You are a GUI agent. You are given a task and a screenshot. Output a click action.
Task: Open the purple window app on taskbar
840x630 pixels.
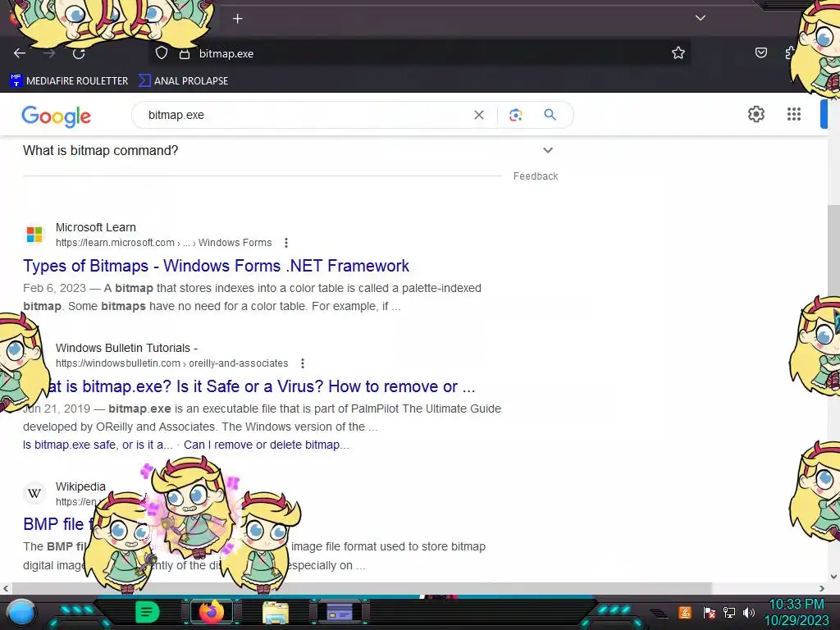pos(339,612)
